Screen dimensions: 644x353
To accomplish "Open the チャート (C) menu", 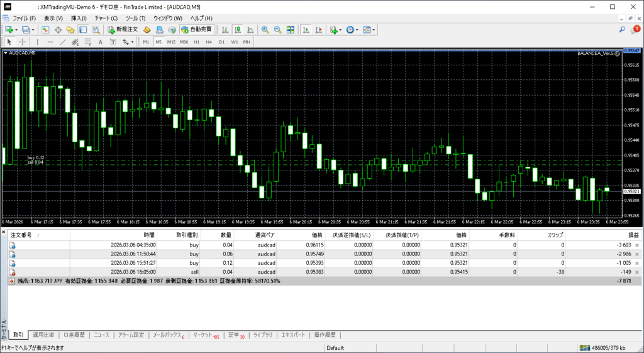I will pos(104,18).
